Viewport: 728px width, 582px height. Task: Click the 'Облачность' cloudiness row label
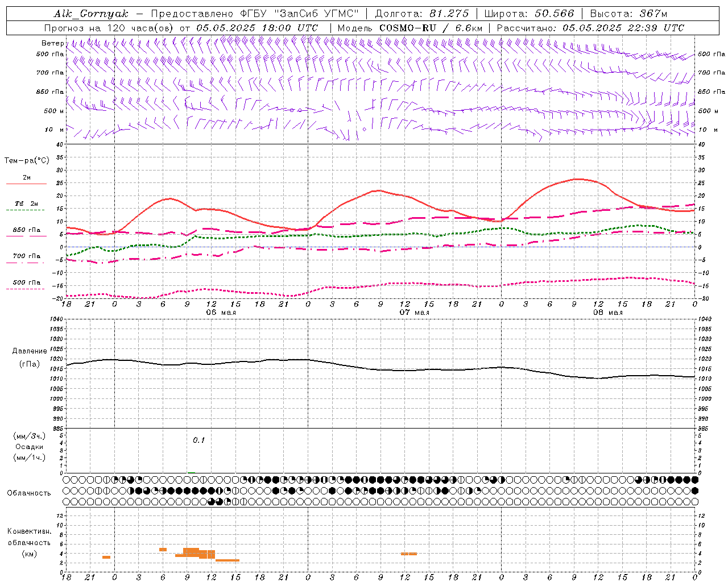pyautogui.click(x=29, y=493)
